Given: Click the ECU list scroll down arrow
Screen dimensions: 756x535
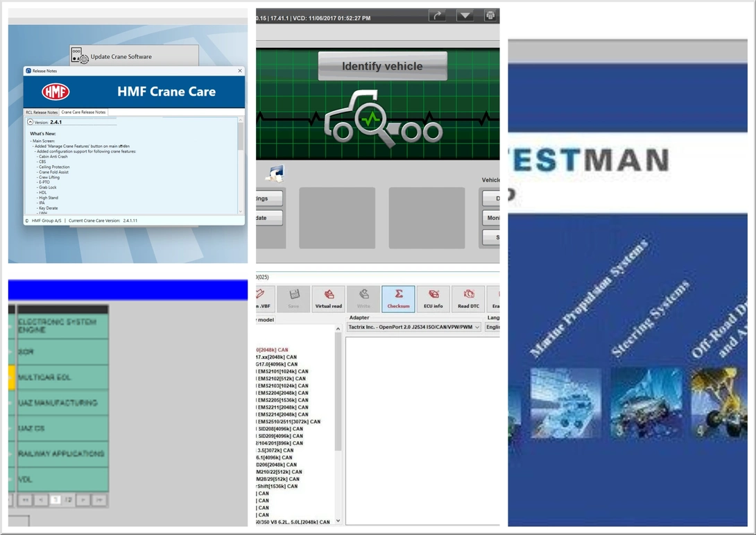Looking at the screenshot, I should click(x=338, y=521).
